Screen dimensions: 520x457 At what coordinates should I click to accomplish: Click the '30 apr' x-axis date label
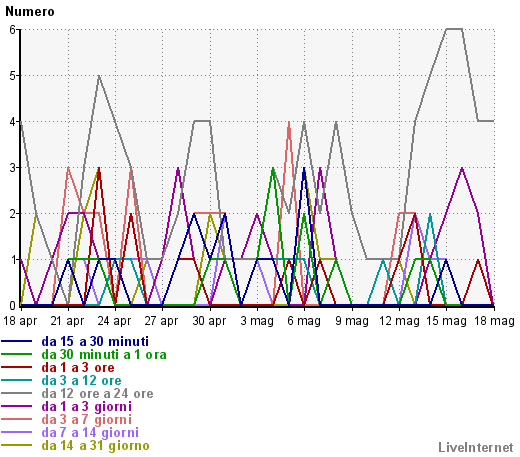[x=209, y=321]
